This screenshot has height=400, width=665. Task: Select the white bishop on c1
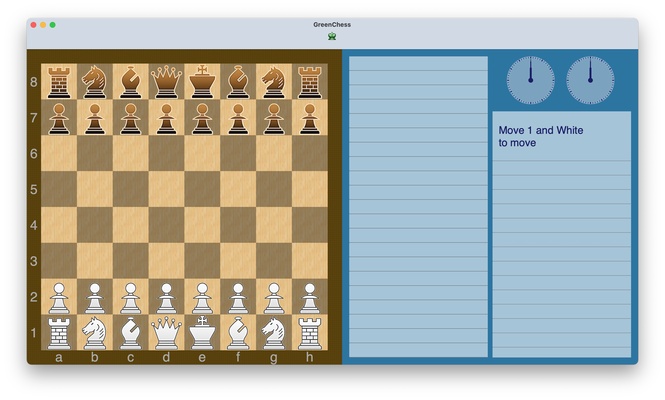131,333
